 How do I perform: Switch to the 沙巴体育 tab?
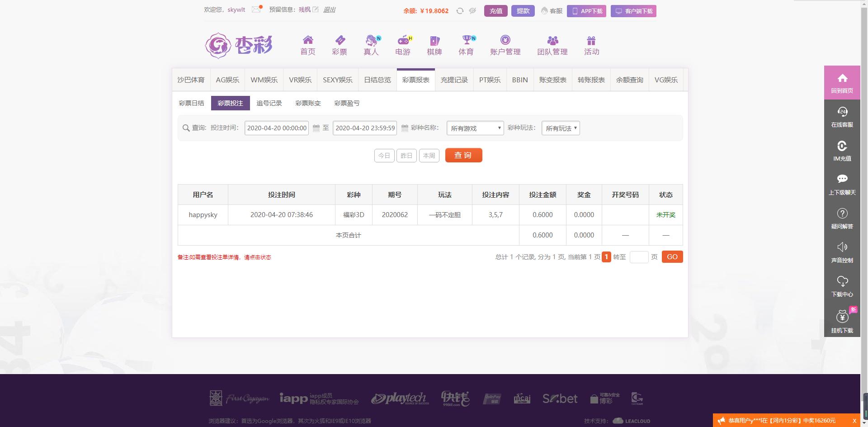click(191, 80)
